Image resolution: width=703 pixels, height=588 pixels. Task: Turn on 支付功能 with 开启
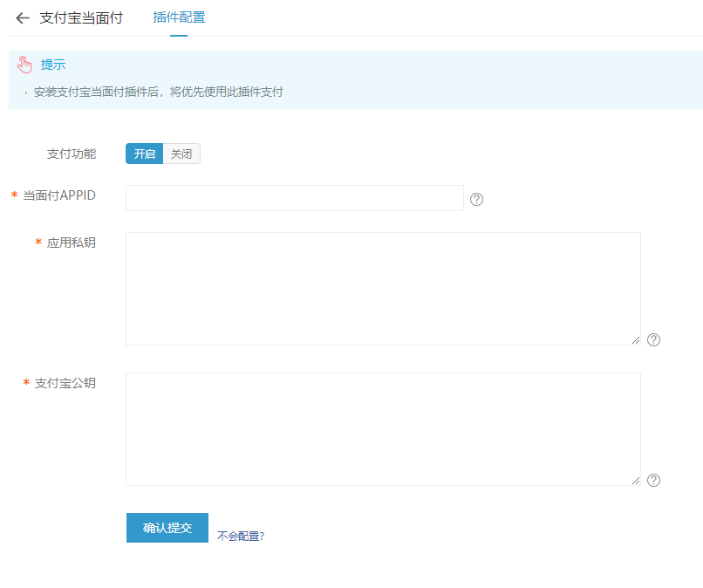[145, 154]
